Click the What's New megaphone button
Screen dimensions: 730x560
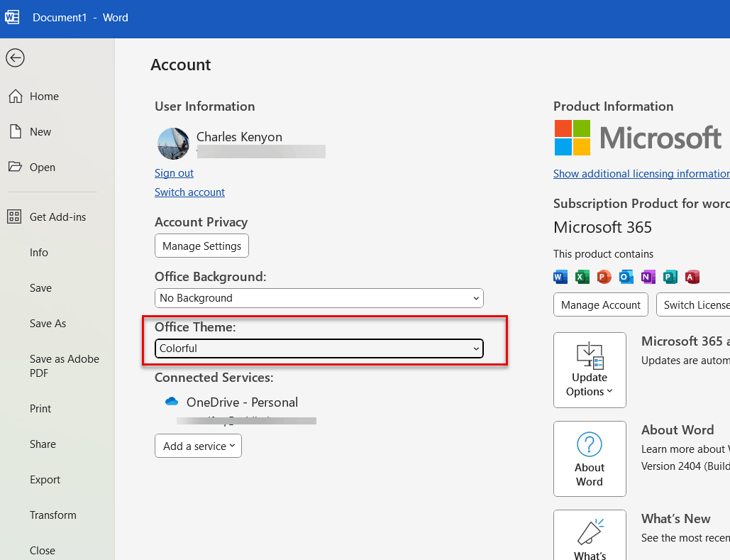point(590,535)
